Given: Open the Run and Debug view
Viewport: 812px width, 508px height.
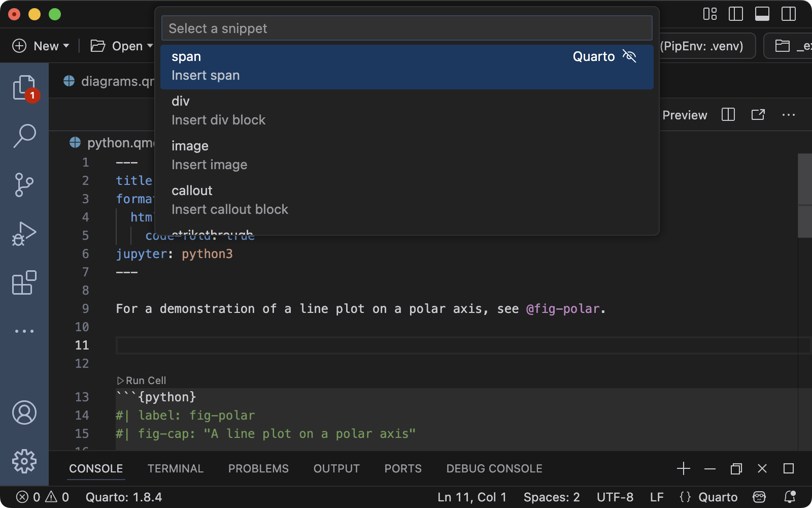Looking at the screenshot, I should [x=24, y=233].
